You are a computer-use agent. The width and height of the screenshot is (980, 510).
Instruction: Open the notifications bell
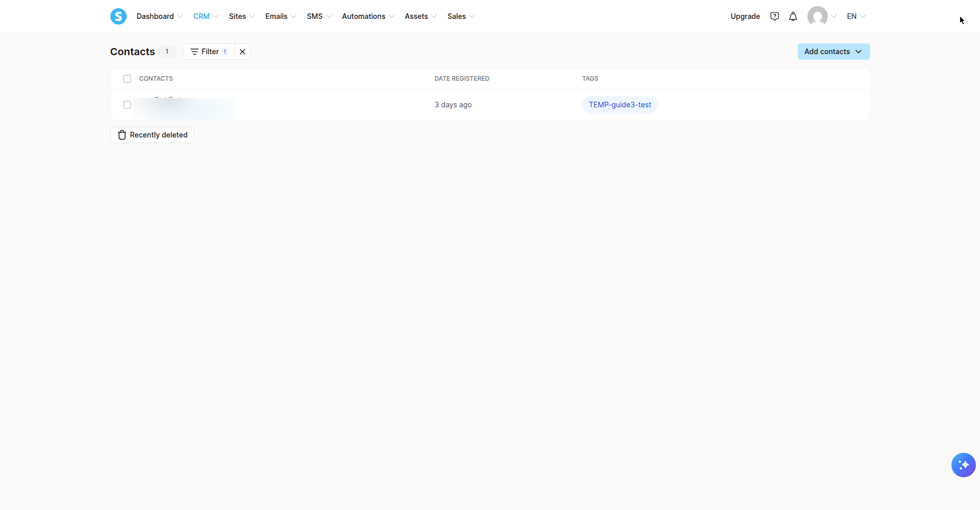(x=793, y=16)
